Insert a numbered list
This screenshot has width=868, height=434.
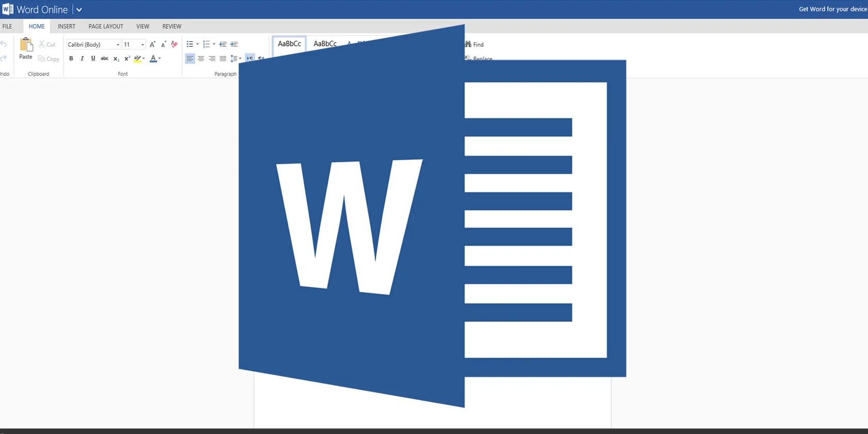tap(206, 44)
